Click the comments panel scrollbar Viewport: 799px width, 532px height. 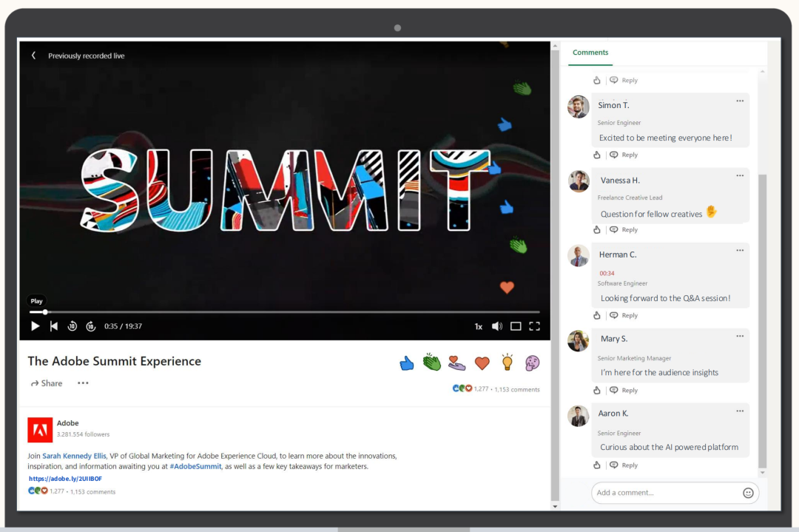pos(762,321)
